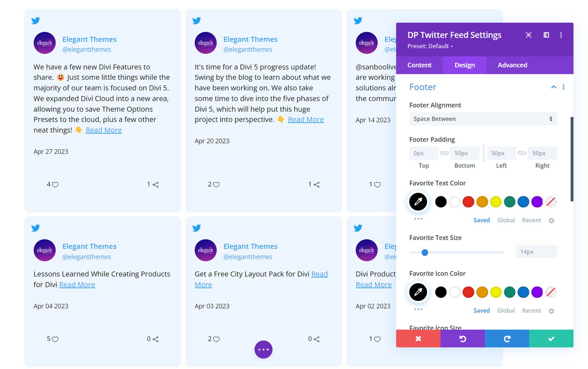
Task: Select red swatch for Favorite Text Color
Action: click(x=468, y=202)
